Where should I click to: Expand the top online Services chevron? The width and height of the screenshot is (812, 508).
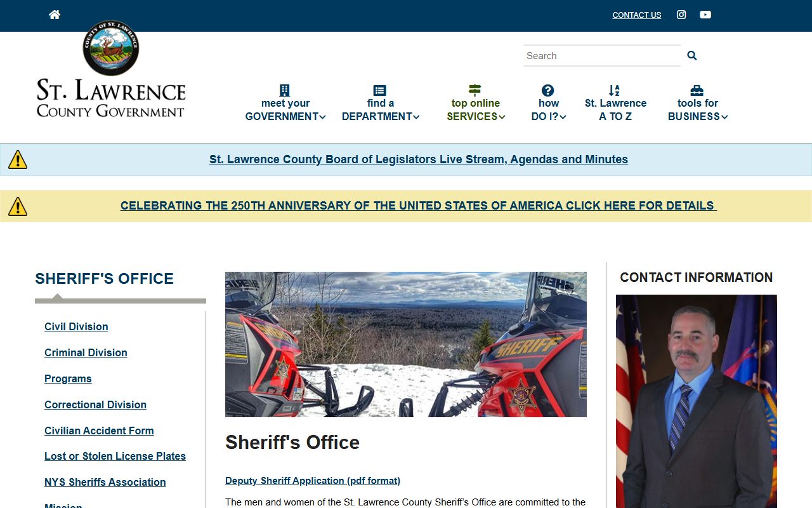502,117
